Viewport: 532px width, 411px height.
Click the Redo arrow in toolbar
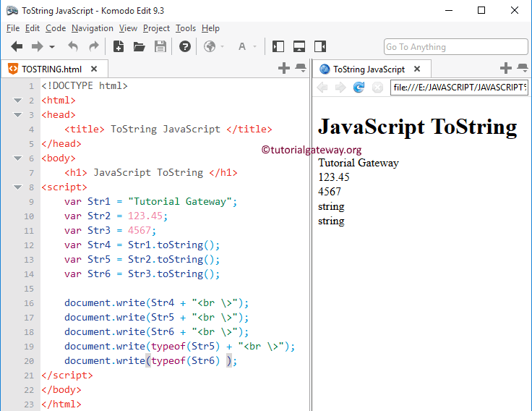(94, 46)
